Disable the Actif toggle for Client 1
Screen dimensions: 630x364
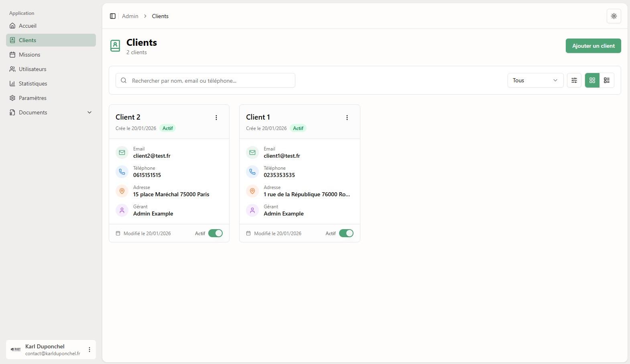point(346,233)
